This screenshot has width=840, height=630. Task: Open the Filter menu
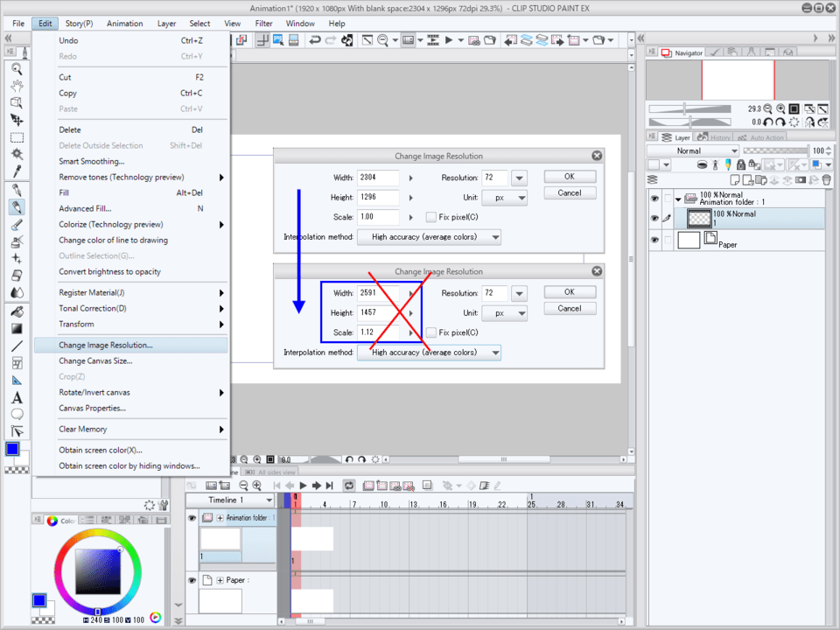pyautogui.click(x=263, y=24)
